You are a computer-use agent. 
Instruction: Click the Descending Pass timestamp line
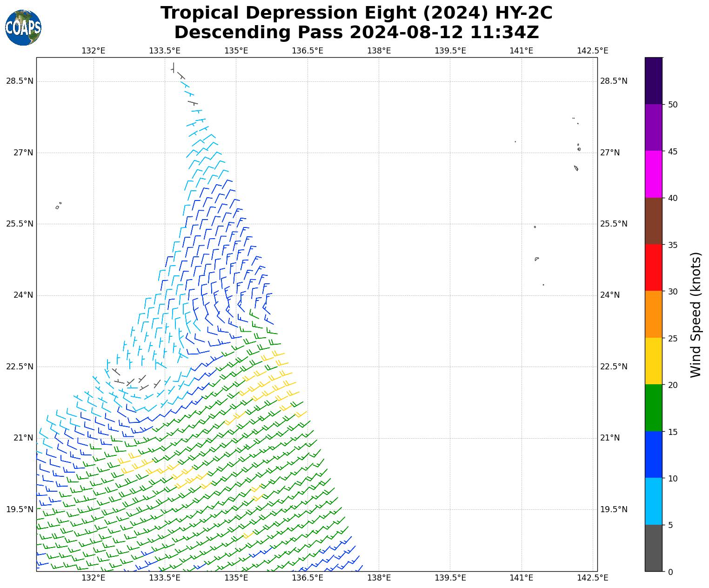[x=356, y=33]
